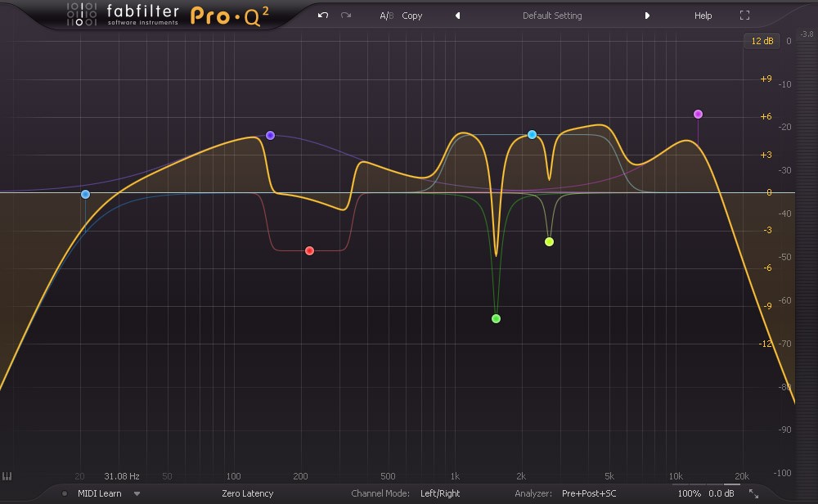Viewport: 818px width, 504px height.
Task: Toggle the A/B state comparison
Action: [387, 16]
